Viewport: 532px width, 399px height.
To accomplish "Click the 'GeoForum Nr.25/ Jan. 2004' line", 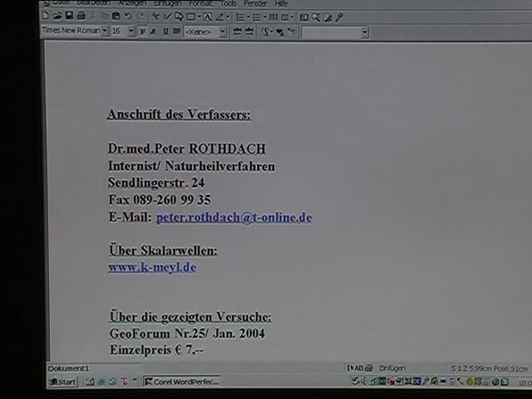I will click(x=187, y=333).
